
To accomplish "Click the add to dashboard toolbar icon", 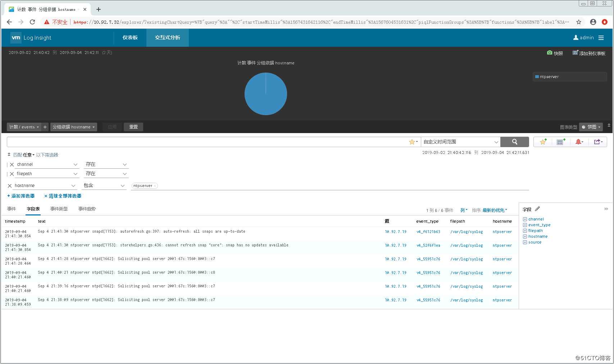I will point(561,142).
